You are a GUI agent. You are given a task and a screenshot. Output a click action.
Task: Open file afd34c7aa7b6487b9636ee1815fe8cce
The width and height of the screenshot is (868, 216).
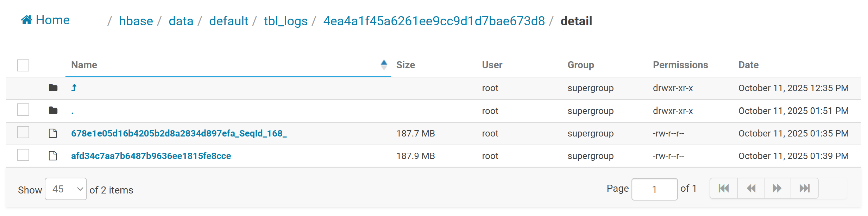click(151, 156)
